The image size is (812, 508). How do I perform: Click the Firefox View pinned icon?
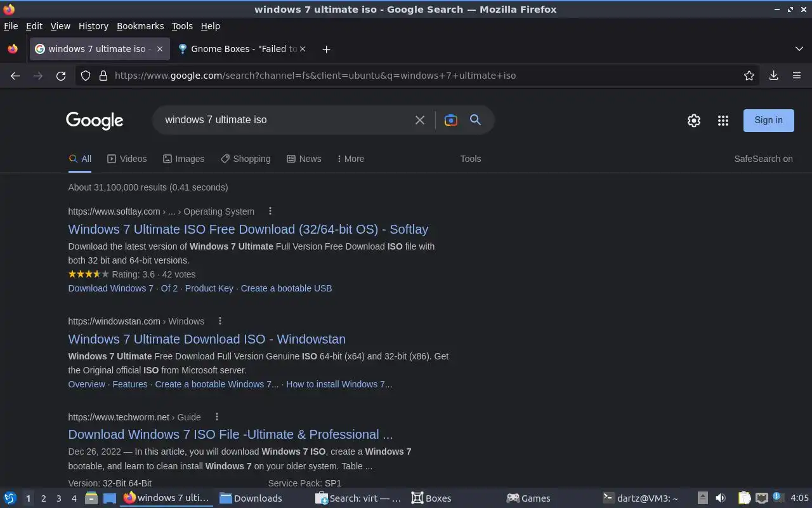13,49
